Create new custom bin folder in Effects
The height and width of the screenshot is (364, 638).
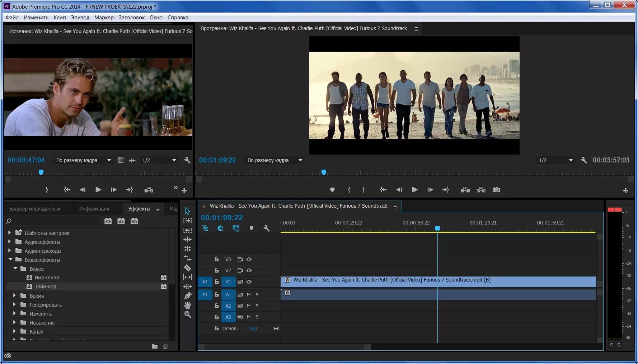(x=155, y=346)
